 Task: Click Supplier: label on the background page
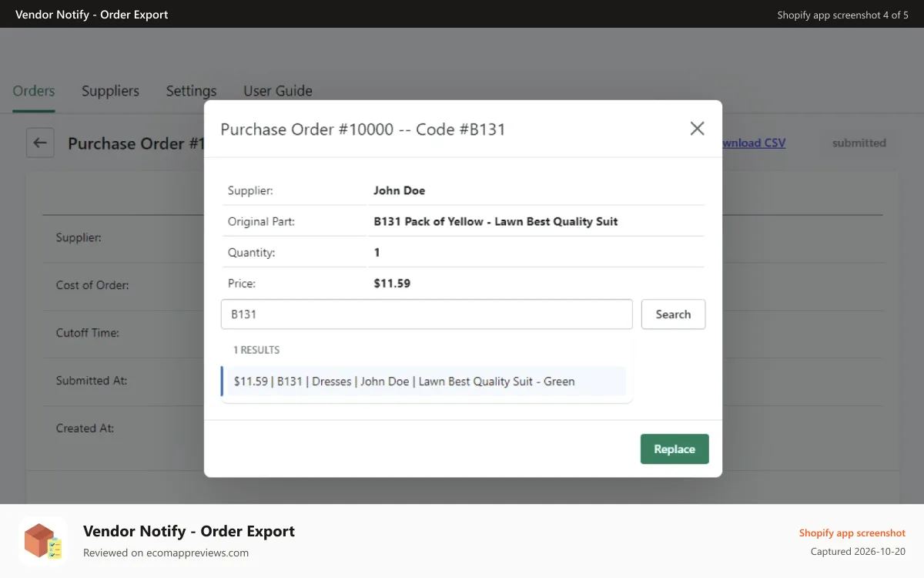pyautogui.click(x=79, y=237)
